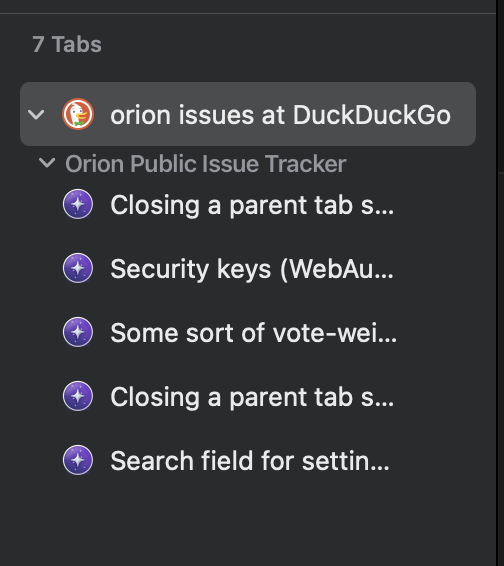Click the star icon beside Search field for settin tab
This screenshot has height=566, width=504.
pyautogui.click(x=78, y=460)
